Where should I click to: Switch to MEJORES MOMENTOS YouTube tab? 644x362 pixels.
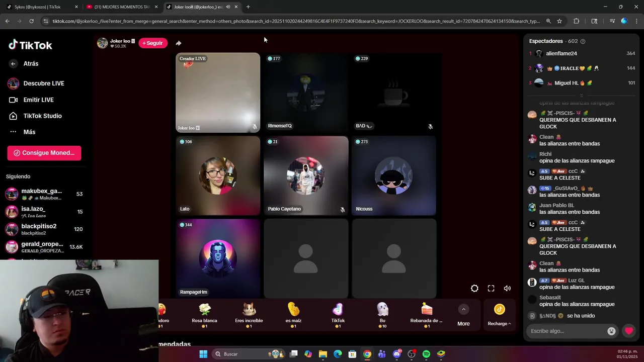[122, 7]
